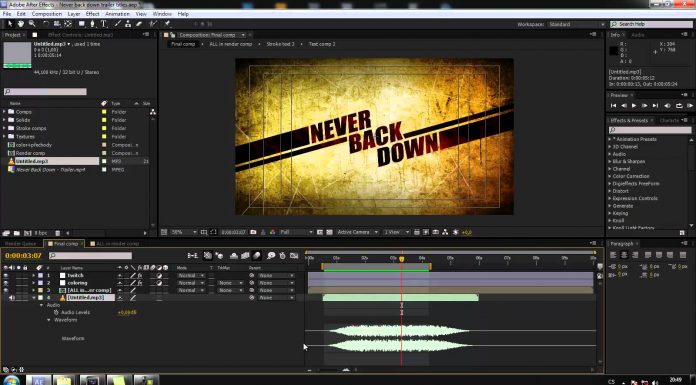Click the label color swatch of twitch layer
696x385 pixels.
click(x=40, y=275)
